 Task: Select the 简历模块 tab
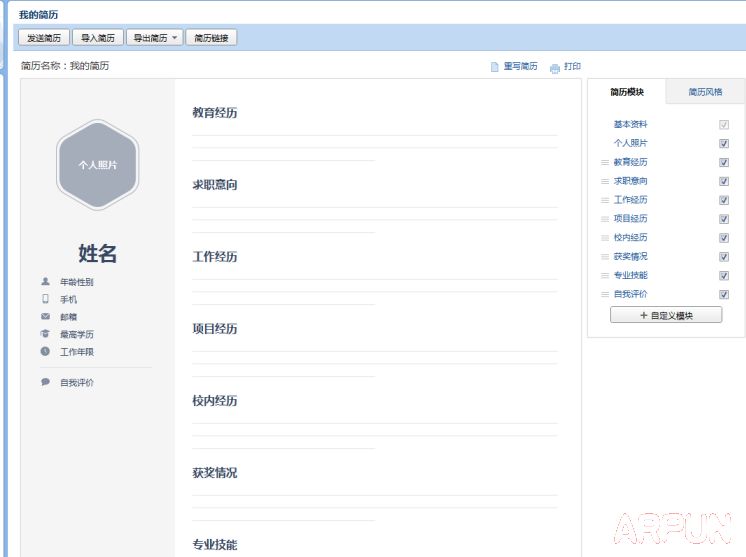pyautogui.click(x=627, y=92)
